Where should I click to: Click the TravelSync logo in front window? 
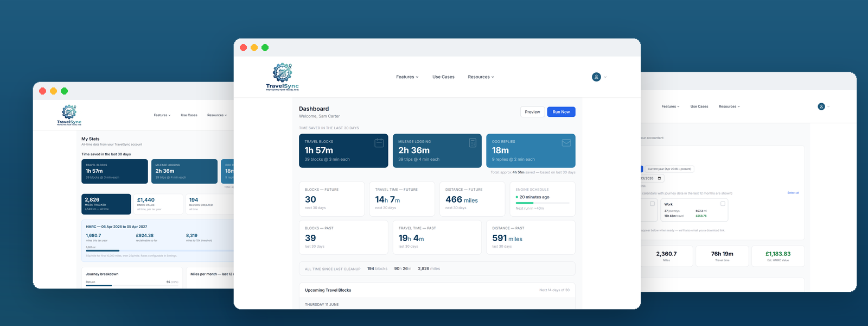282,77
